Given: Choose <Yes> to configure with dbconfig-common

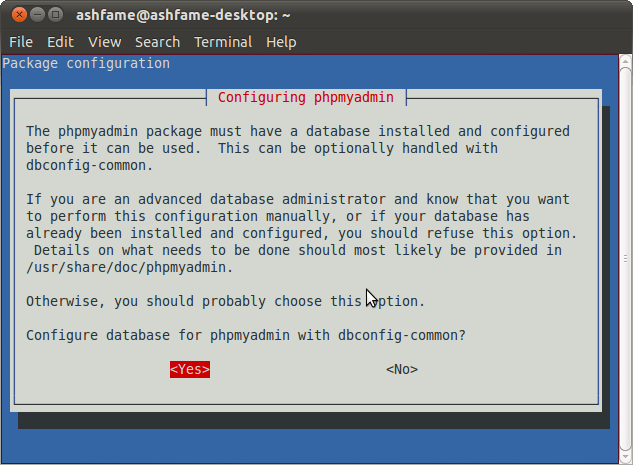Looking at the screenshot, I should tap(190, 369).
